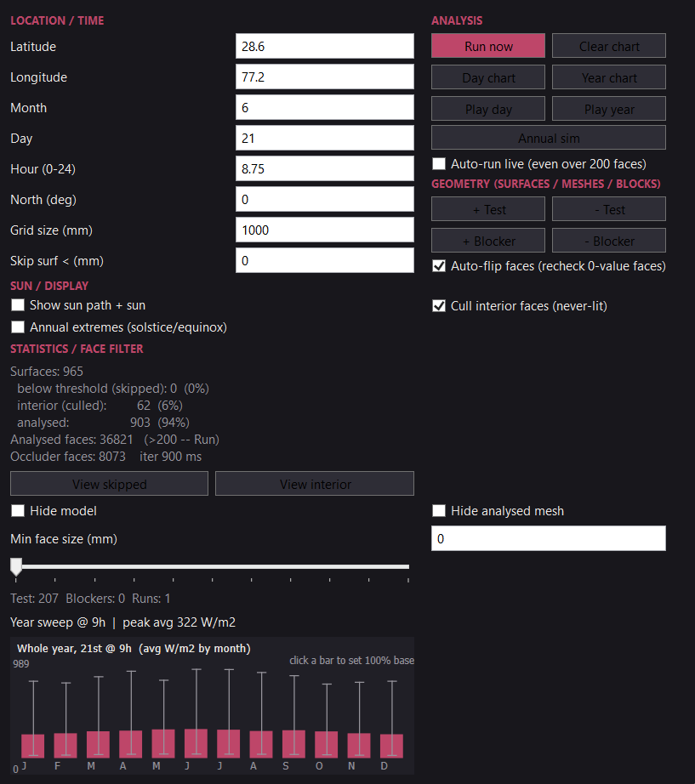Click 'click a bar to set 100% base' hint
The width and height of the screenshot is (695, 784).
tap(351, 660)
